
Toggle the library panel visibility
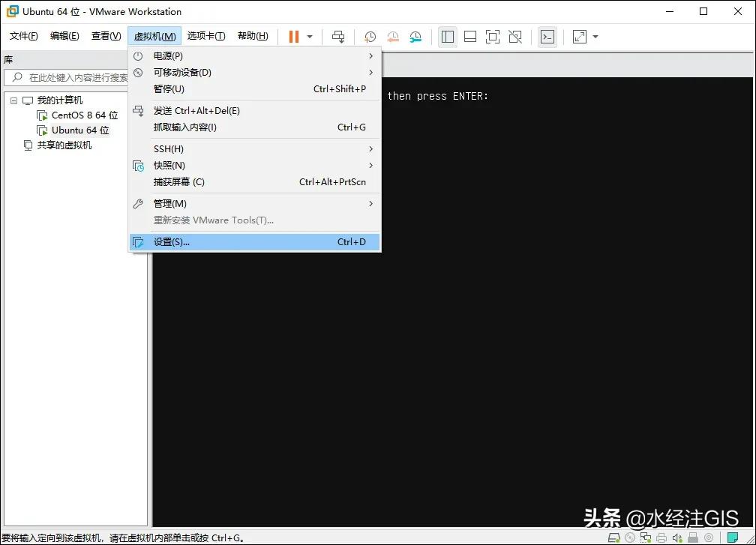447,36
